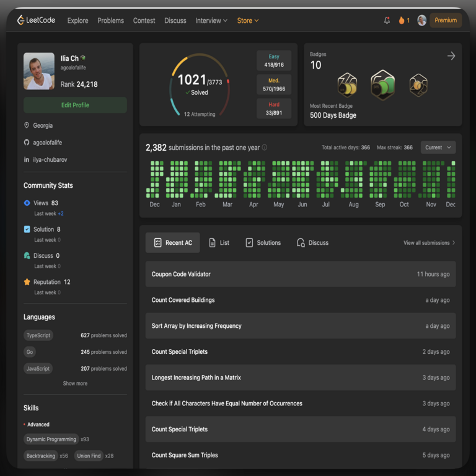Click the streak fire icon
This screenshot has height=476, width=476.
402,20
